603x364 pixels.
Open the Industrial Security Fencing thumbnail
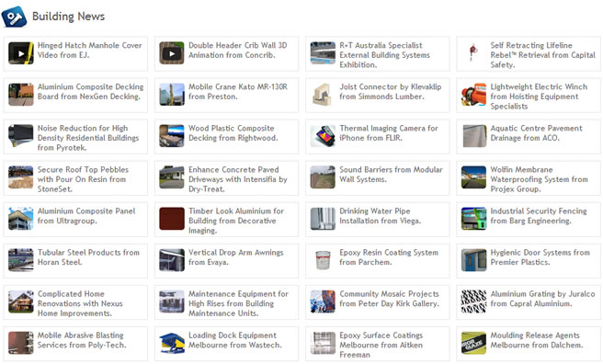point(473,219)
